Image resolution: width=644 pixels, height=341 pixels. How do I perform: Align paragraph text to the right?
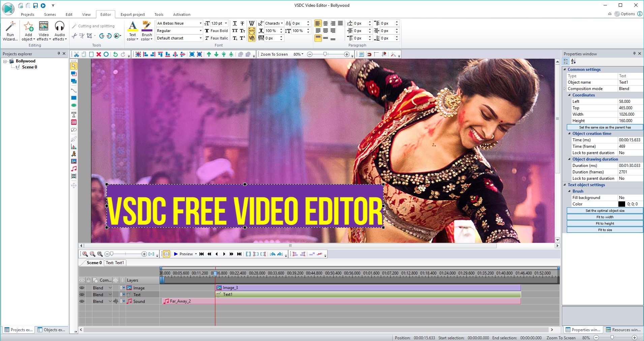pyautogui.click(x=333, y=23)
